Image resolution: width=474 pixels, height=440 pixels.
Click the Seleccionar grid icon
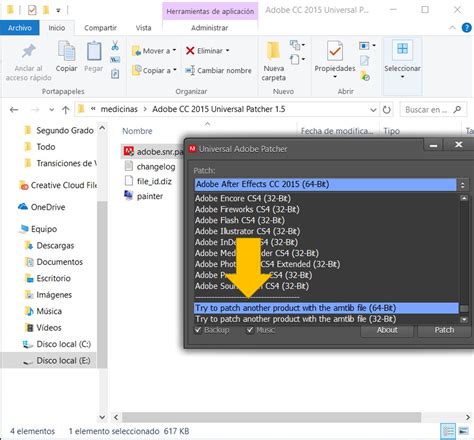point(402,49)
